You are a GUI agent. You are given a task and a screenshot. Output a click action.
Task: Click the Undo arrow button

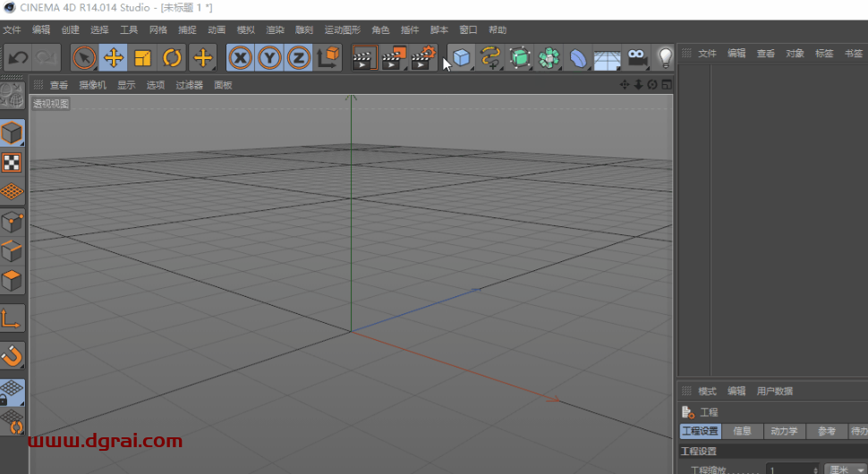pos(18,59)
